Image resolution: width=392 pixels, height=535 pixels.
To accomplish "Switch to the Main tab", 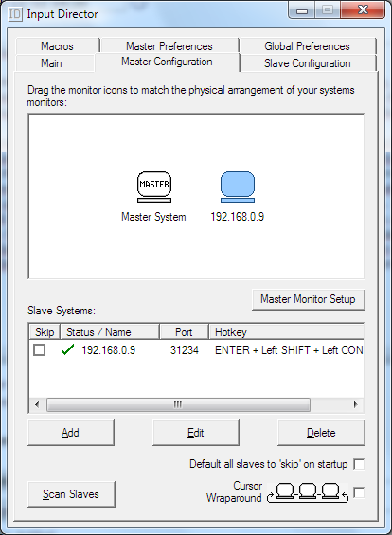I will (51, 63).
